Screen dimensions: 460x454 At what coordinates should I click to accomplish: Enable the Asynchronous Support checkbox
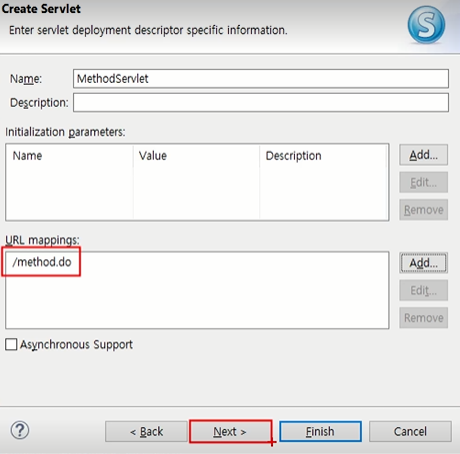coord(11,344)
